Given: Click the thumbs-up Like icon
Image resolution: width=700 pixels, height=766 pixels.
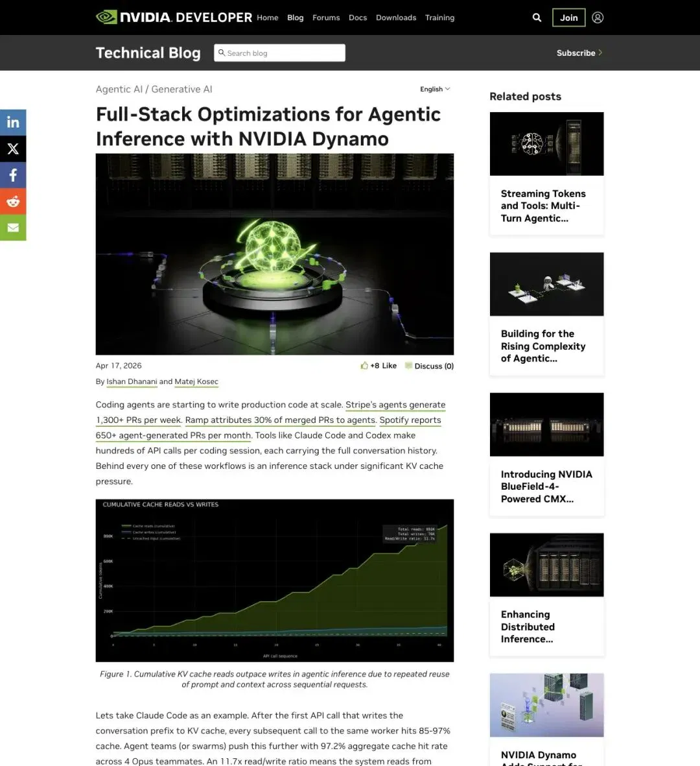Looking at the screenshot, I should tap(364, 365).
